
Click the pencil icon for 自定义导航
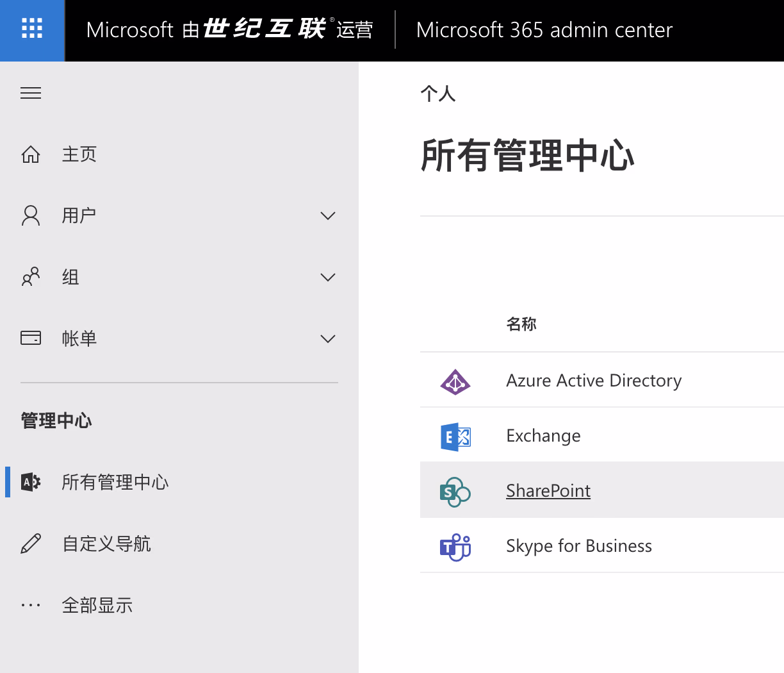coord(31,544)
